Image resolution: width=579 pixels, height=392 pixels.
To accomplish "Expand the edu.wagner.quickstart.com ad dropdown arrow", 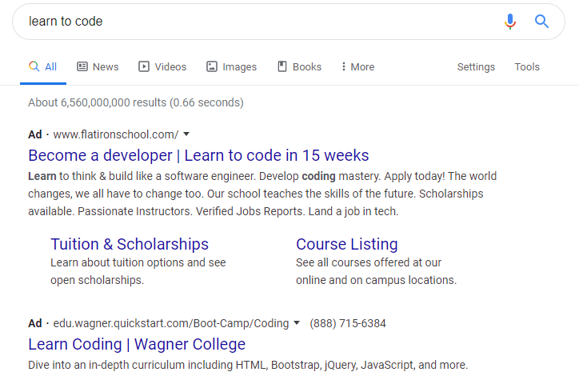I will point(297,323).
